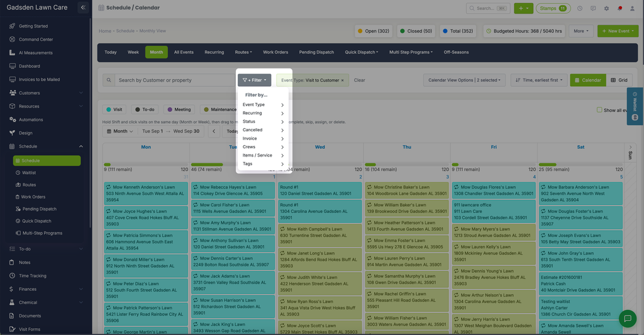Click the Search by Customer or property field
The image size is (644, 335).
tap(175, 80)
